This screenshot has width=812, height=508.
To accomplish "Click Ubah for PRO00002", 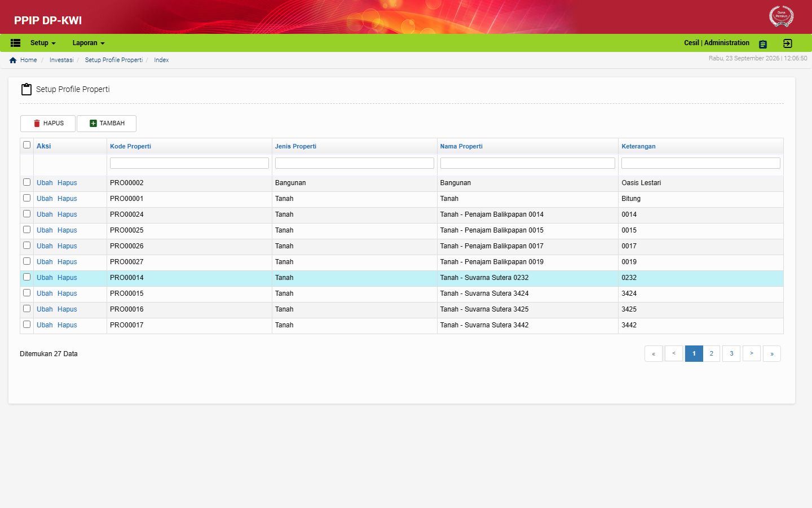I will 45,183.
